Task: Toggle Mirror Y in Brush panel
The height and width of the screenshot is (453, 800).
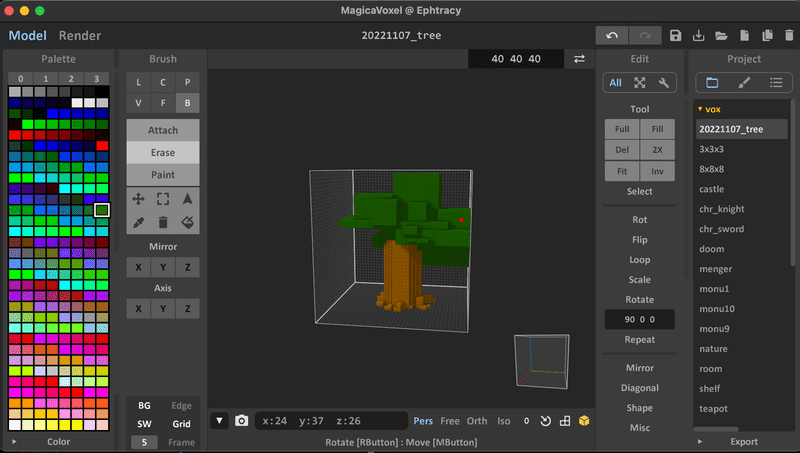Action: (x=163, y=267)
